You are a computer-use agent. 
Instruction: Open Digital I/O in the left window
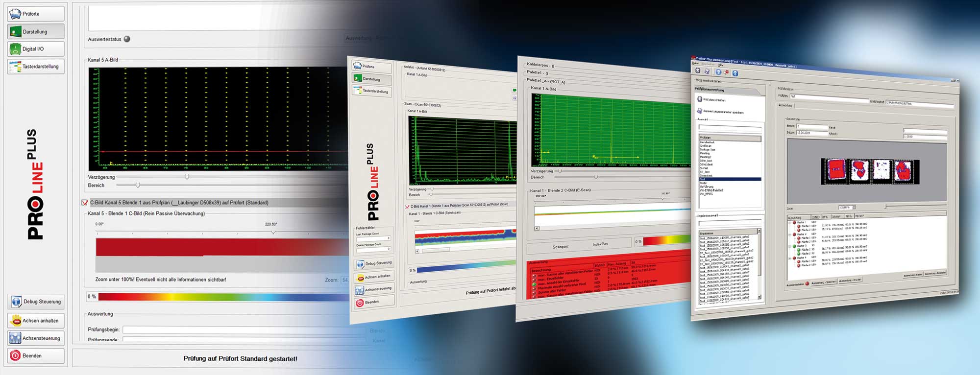click(x=36, y=49)
